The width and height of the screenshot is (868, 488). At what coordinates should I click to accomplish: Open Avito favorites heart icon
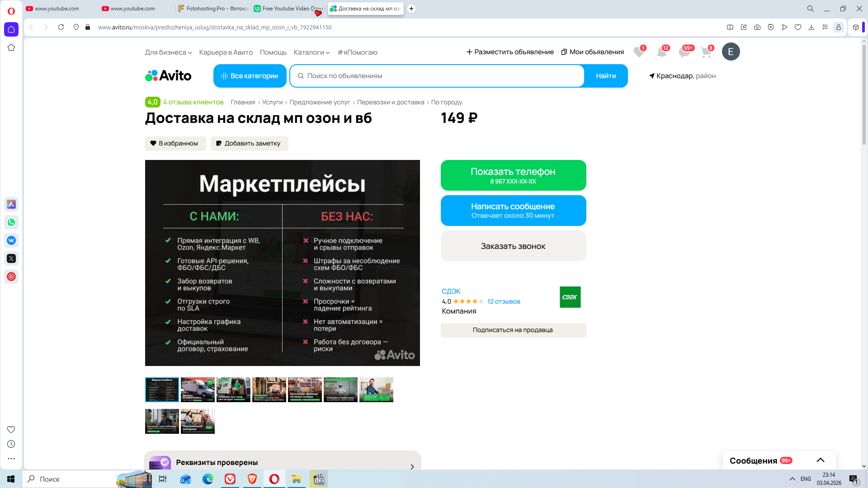coord(638,52)
